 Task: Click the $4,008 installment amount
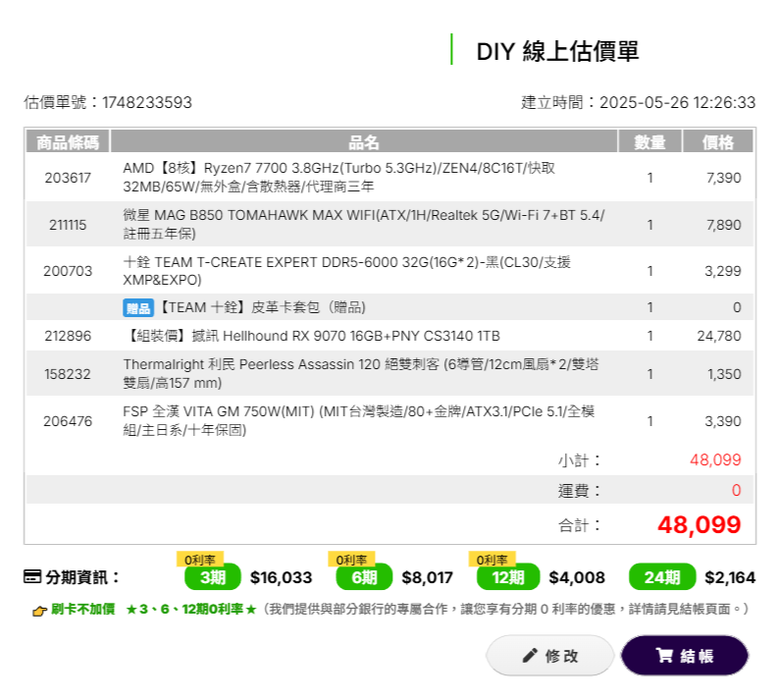pos(577,578)
